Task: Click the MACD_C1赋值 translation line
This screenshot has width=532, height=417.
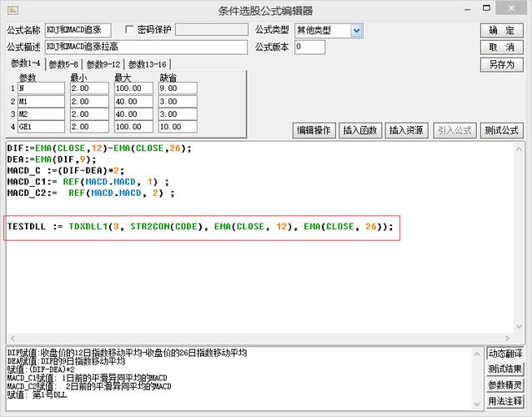Action: [87, 378]
